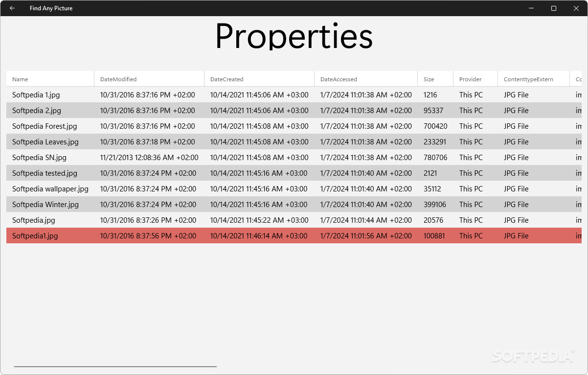Click the size value 100881
The image size is (588, 375).
point(434,236)
